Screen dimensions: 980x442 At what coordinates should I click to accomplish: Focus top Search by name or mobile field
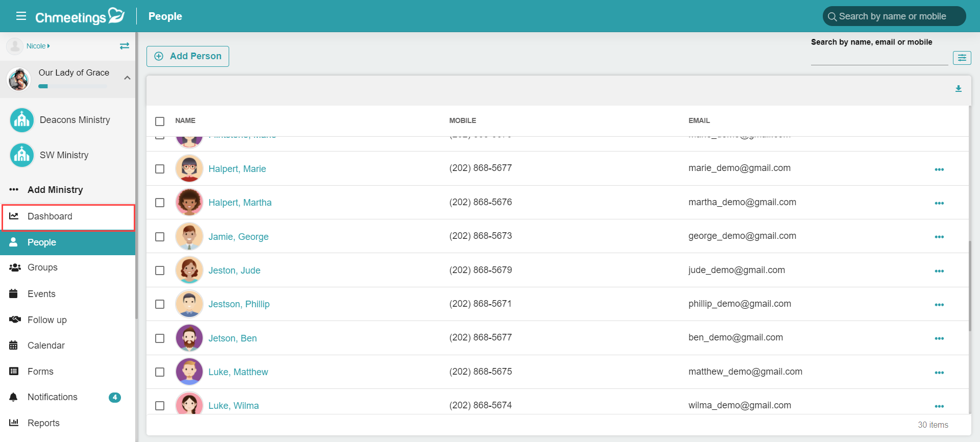pyautogui.click(x=894, y=16)
